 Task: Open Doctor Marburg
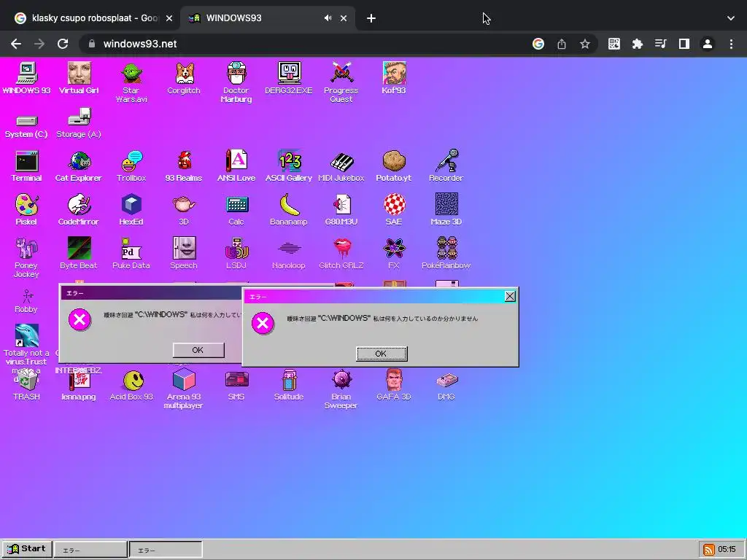coord(236,83)
